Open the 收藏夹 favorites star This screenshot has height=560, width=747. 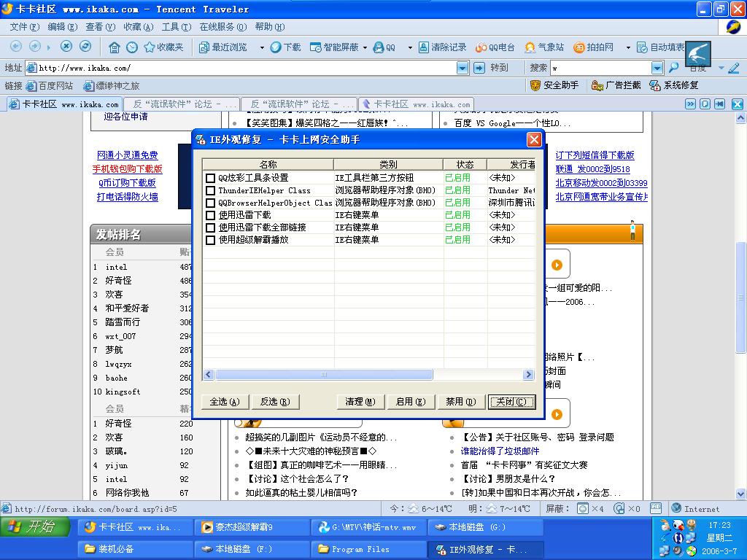click(x=163, y=47)
